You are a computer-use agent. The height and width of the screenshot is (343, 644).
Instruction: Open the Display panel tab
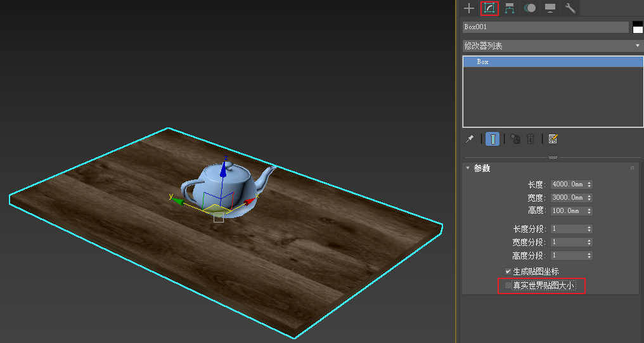[x=550, y=8]
